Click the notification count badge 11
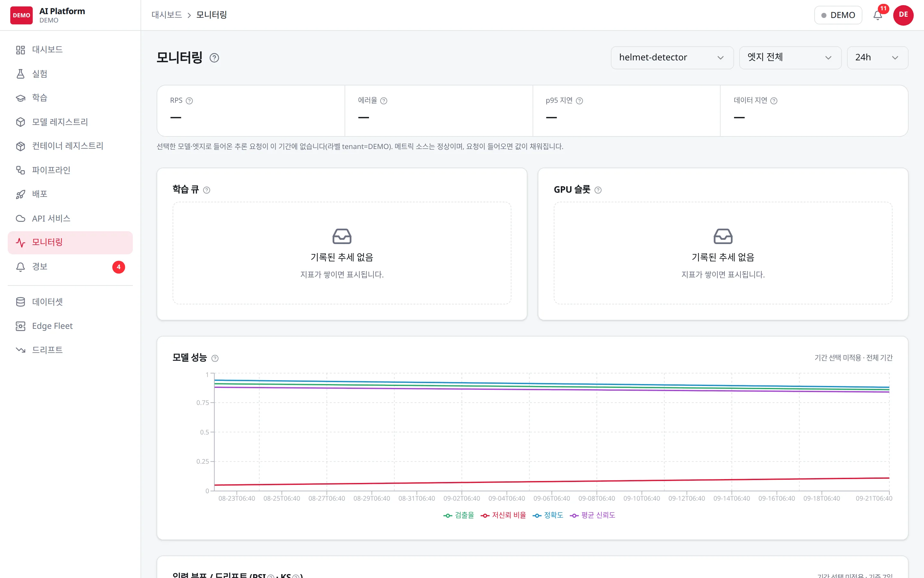This screenshot has width=924, height=578. tap(883, 8)
